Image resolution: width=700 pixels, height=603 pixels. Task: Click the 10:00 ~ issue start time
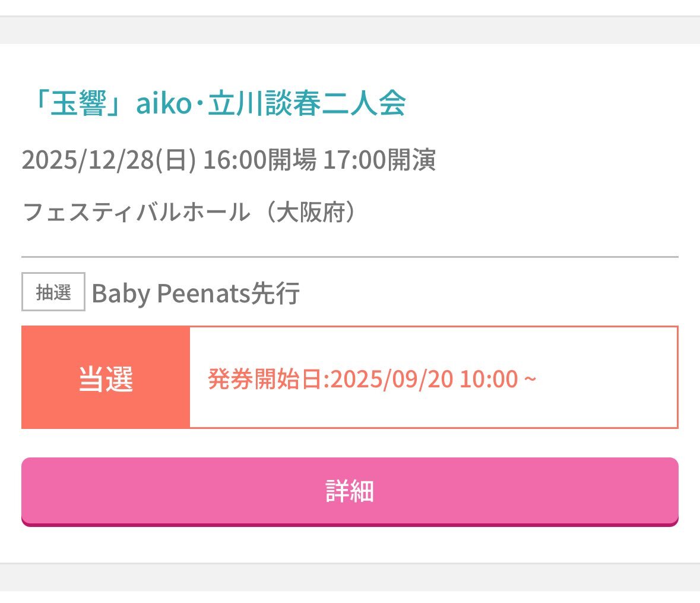click(x=498, y=379)
